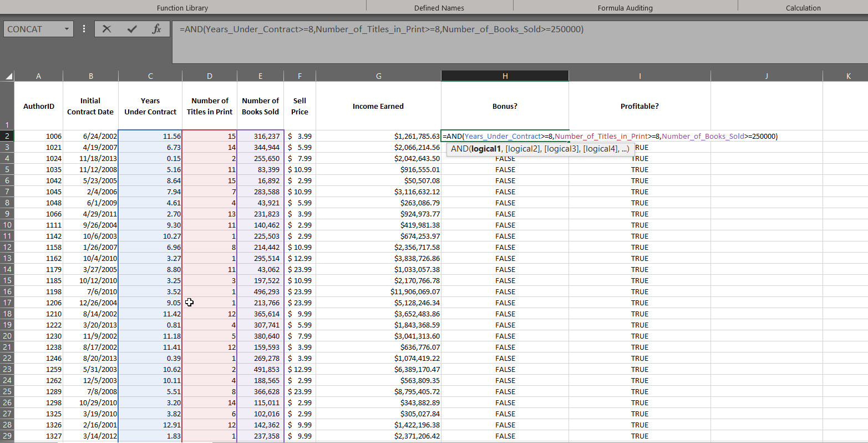Screen dimensions: 868x443
Task: Select column K header
Action: tap(848, 77)
